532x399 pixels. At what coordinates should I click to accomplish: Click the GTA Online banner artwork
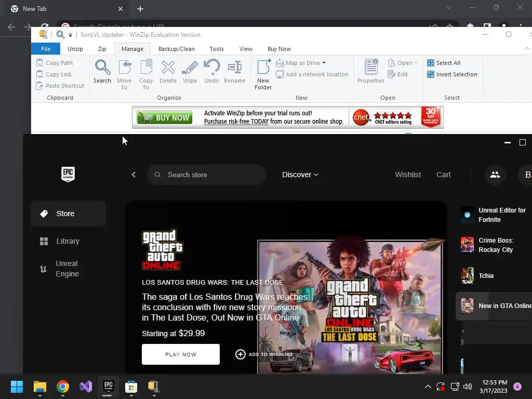pyautogui.click(x=350, y=307)
